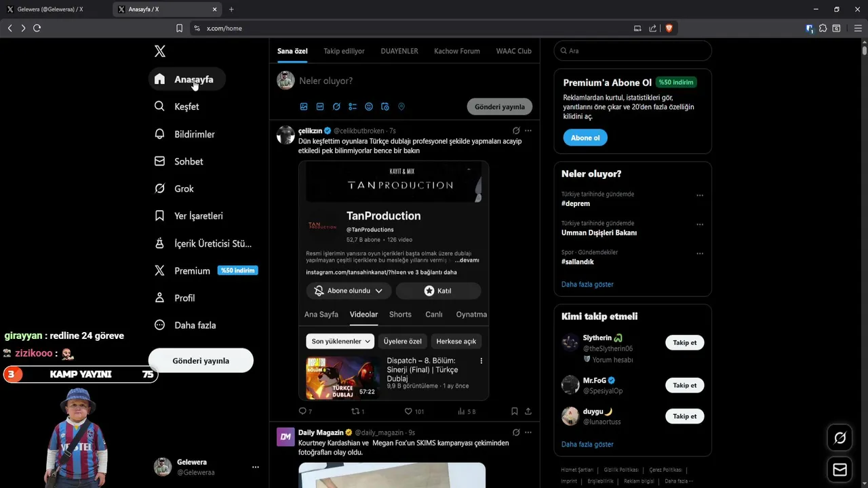Follow duygu with Takip et

point(684,416)
